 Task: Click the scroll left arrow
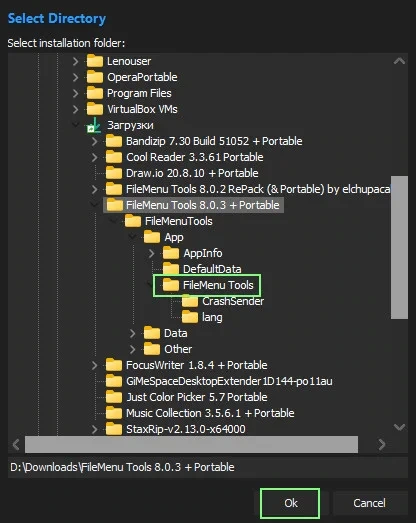(16, 444)
